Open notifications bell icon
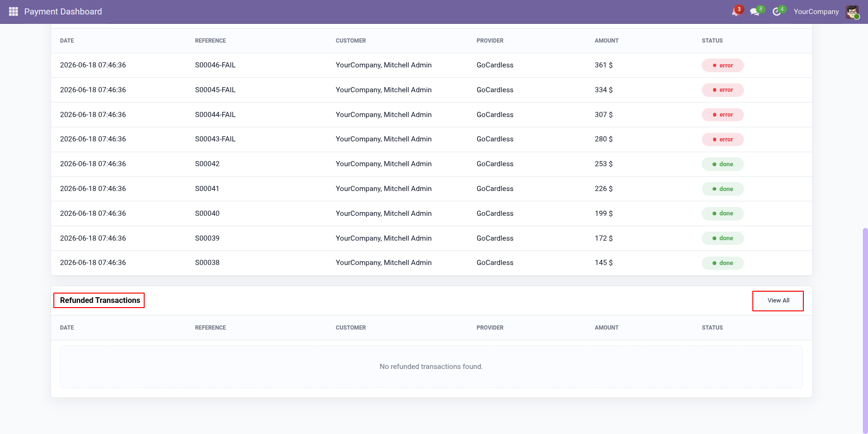The height and width of the screenshot is (434, 868). click(736, 12)
